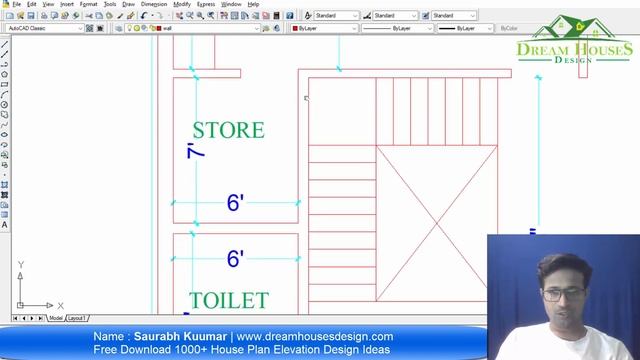The width and height of the screenshot is (640, 360).
Task: Select the Rectangle draw tool
Action: pyautogui.click(x=4, y=84)
